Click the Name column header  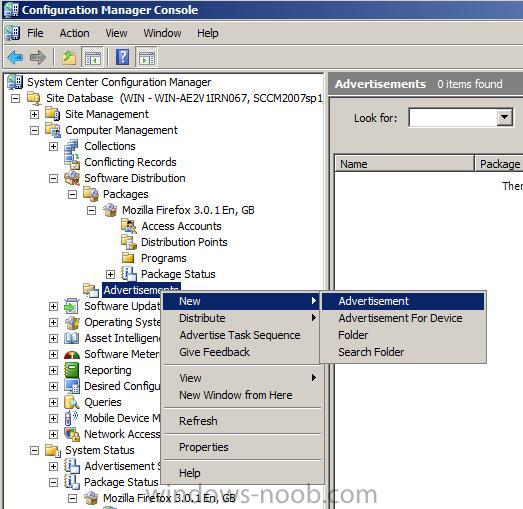(x=404, y=164)
